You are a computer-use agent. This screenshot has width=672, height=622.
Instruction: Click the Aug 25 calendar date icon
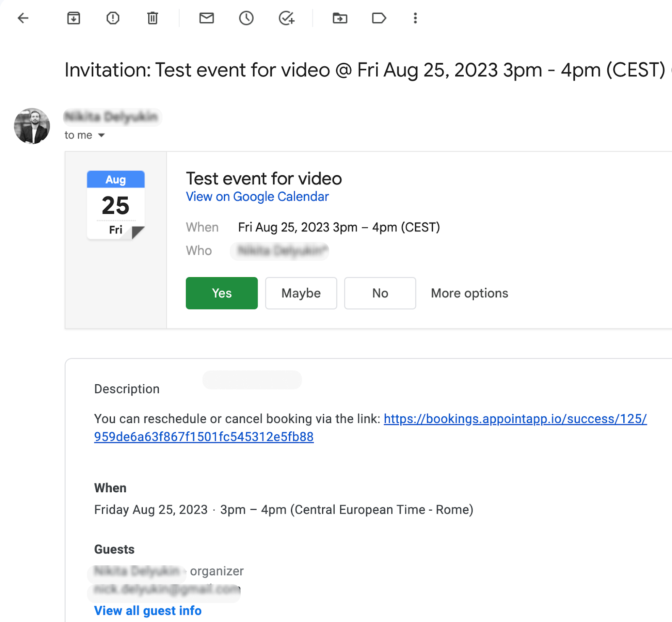tap(116, 205)
